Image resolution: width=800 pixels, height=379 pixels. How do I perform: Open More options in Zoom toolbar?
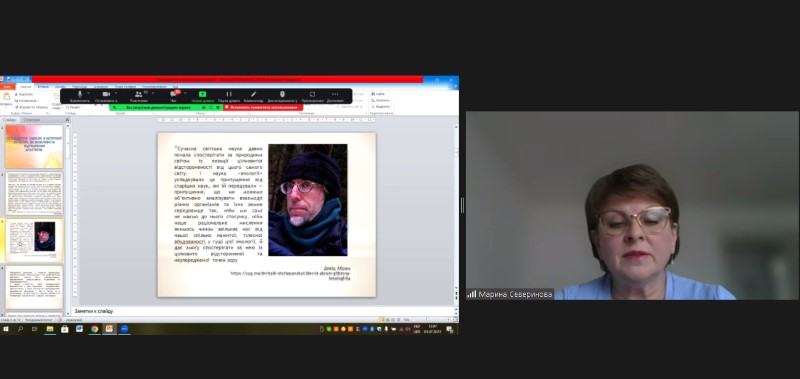tap(335, 96)
